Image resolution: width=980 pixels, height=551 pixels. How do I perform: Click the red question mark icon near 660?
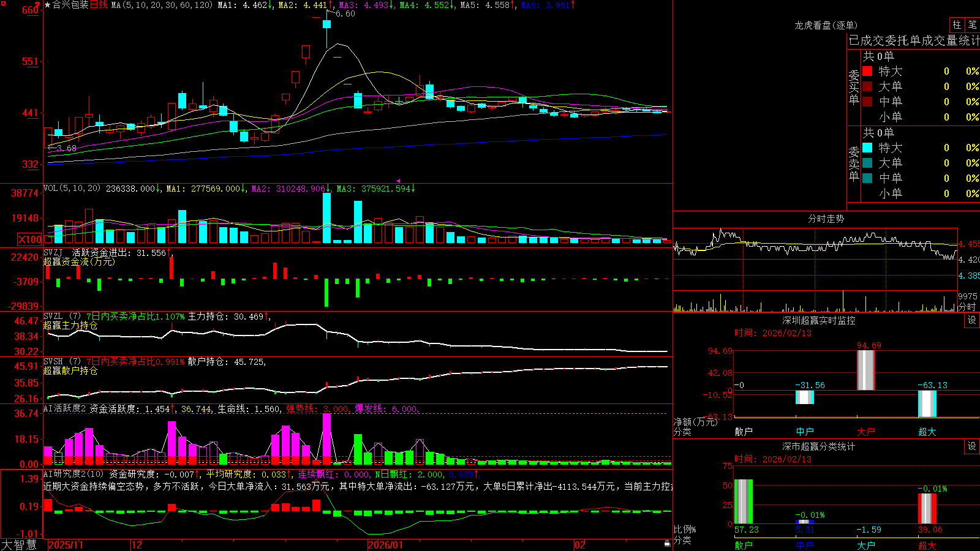click(37, 4)
